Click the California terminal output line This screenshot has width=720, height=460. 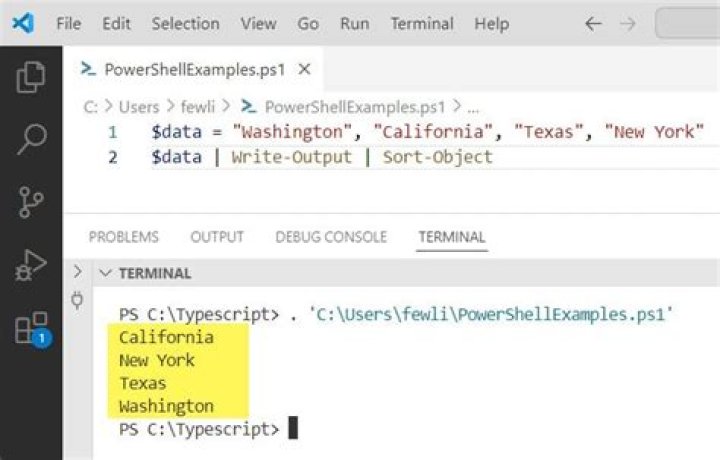(x=166, y=337)
